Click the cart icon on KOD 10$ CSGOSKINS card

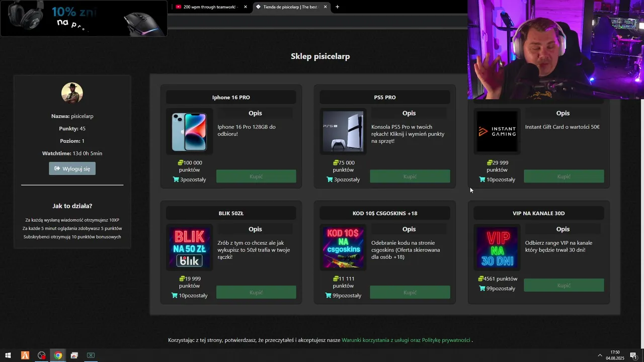pos(328,295)
